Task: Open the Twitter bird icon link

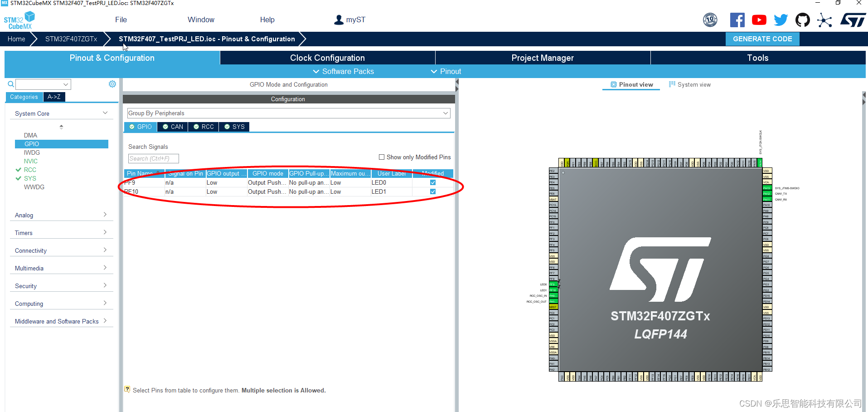Action: (781, 20)
